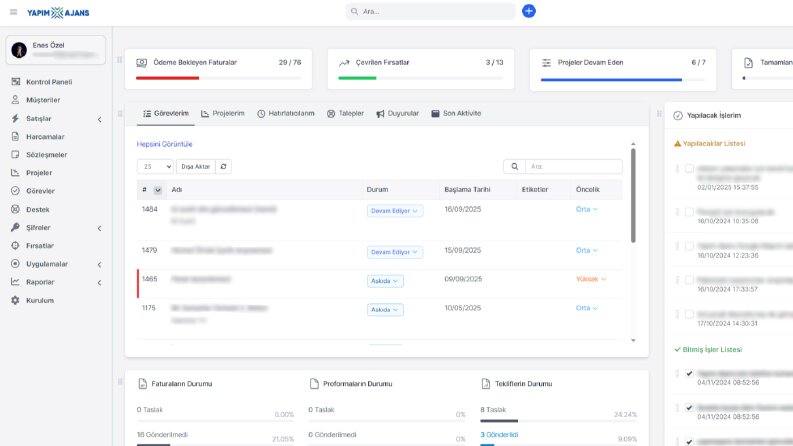Screen dimensions: 793x446
Task: Open Orta priority dropdown for task 1484
Action: tap(587, 209)
